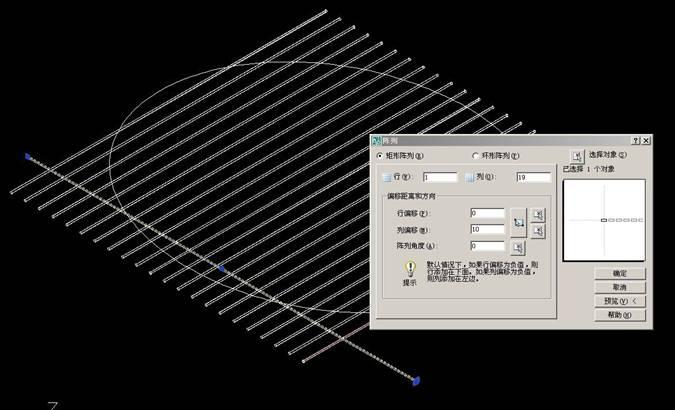Click the 列 columns count input field
Viewport: 675px width, 410px height.
pyautogui.click(x=533, y=177)
